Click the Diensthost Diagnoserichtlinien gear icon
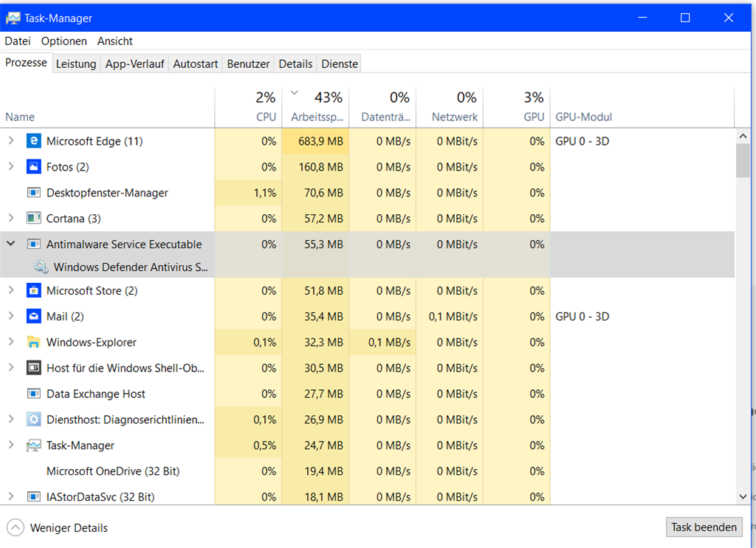Viewport: 756px width, 548px height. pos(33,419)
